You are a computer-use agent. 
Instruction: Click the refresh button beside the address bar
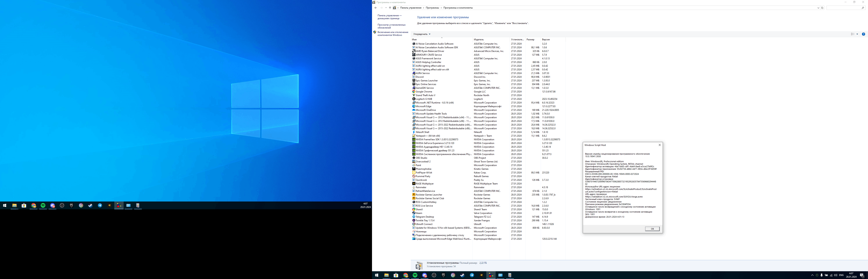pyautogui.click(x=822, y=8)
